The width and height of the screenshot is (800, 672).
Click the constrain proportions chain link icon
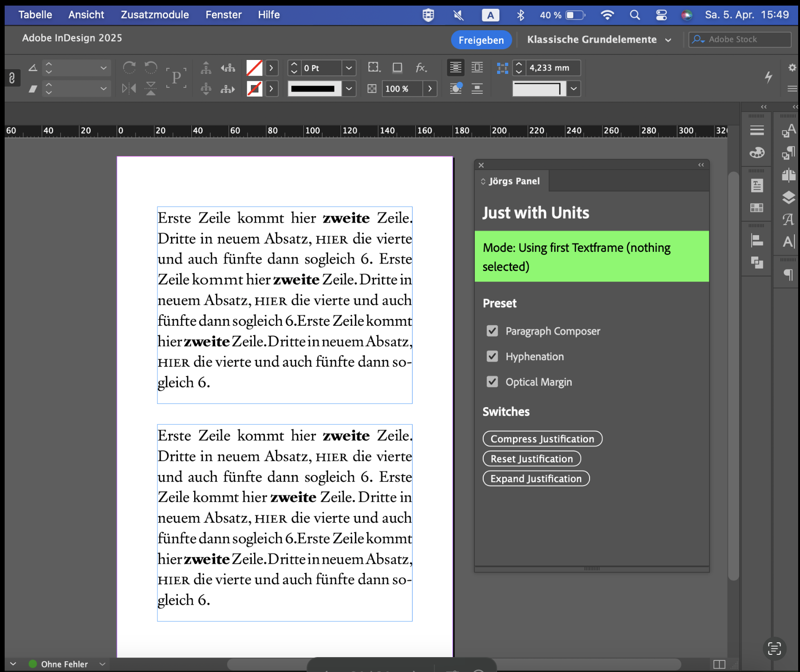coord(12,78)
